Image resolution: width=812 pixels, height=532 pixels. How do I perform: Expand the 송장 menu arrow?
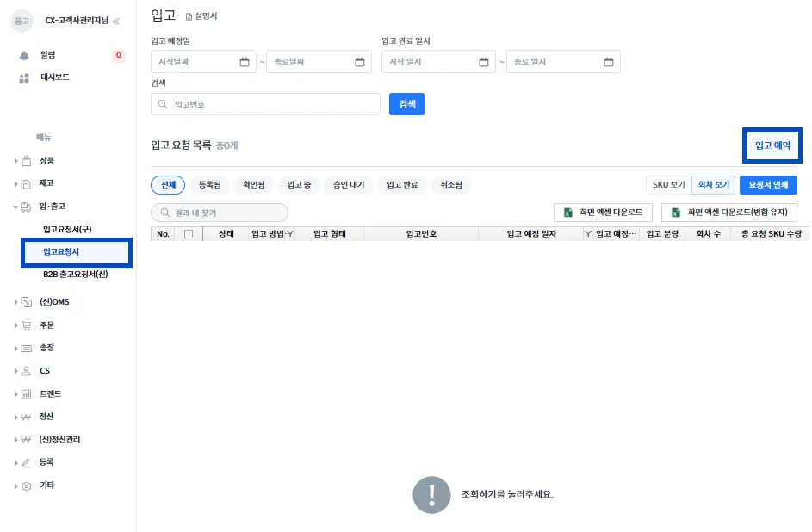15,349
